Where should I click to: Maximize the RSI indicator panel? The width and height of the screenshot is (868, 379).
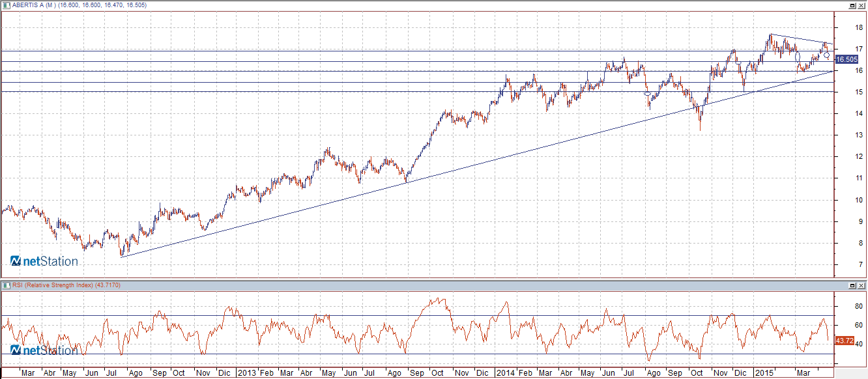853,285
